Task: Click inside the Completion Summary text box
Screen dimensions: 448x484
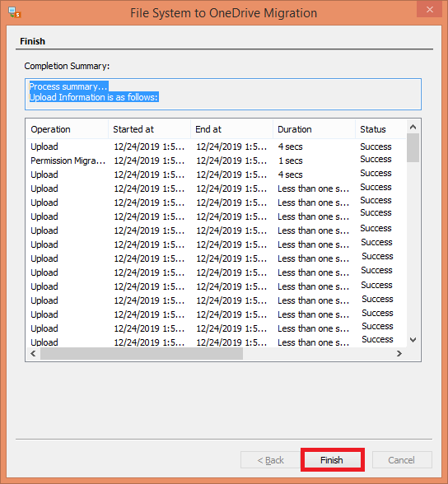Action: (223, 94)
